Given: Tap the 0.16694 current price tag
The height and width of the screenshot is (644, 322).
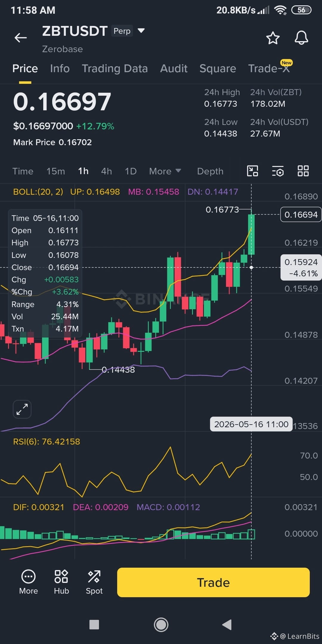Looking at the screenshot, I should coord(301,215).
